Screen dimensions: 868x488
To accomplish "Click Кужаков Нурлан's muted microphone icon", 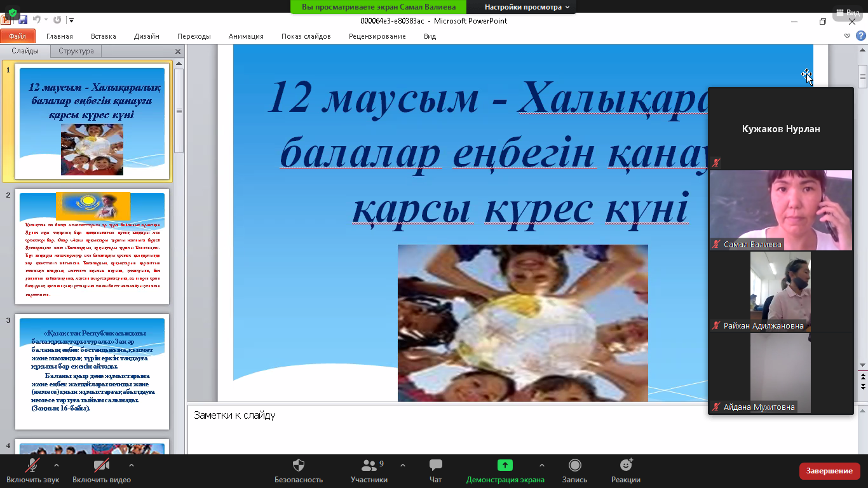I will tap(716, 163).
